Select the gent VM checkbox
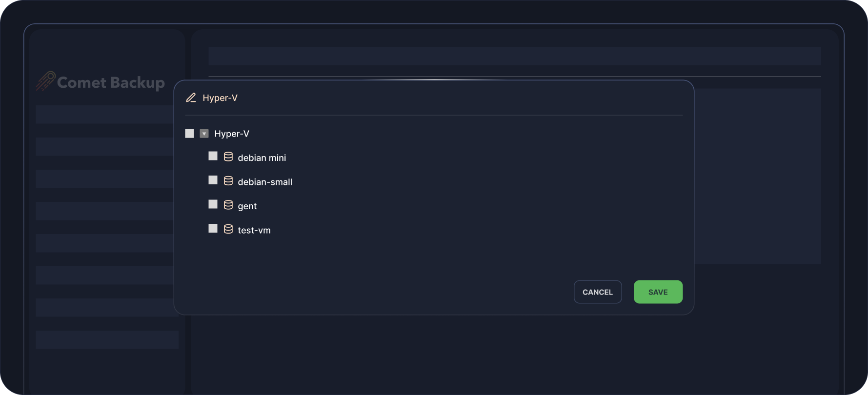This screenshot has width=868, height=395. click(x=213, y=204)
